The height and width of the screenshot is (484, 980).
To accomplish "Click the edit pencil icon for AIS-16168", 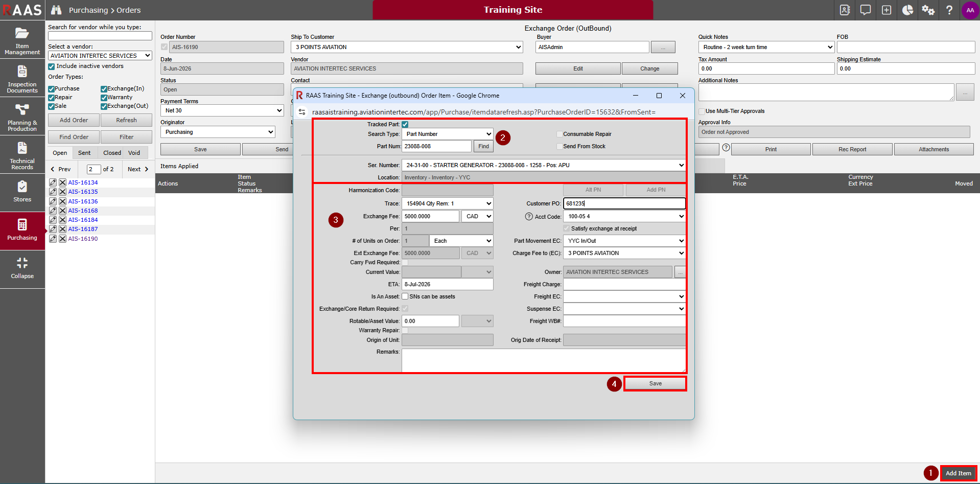I will 53,211.
